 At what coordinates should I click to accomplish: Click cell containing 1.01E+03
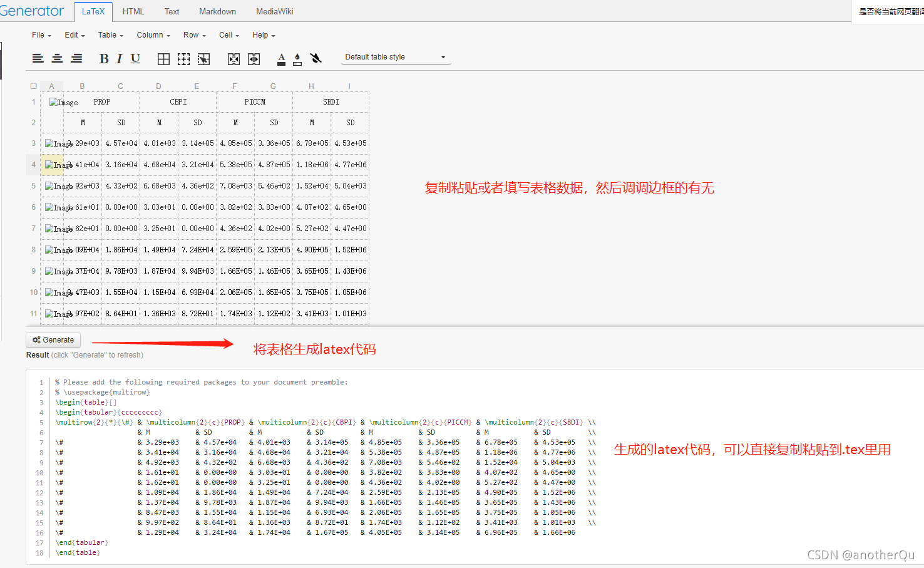[351, 314]
